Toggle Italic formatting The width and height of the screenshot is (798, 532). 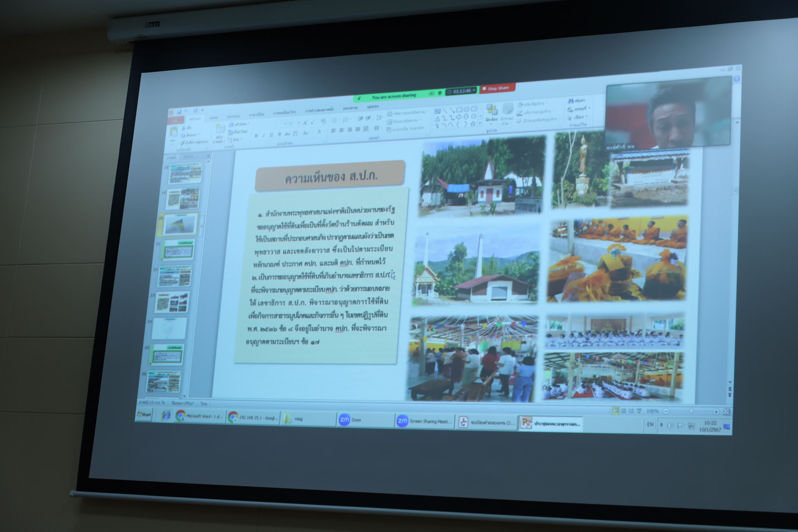(x=263, y=135)
